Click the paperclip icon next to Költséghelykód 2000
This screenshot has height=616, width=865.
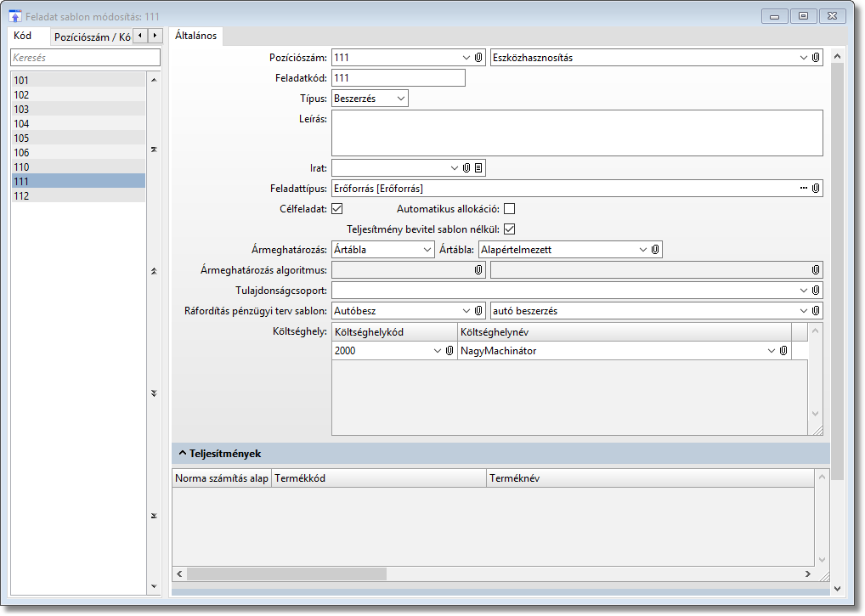point(449,350)
